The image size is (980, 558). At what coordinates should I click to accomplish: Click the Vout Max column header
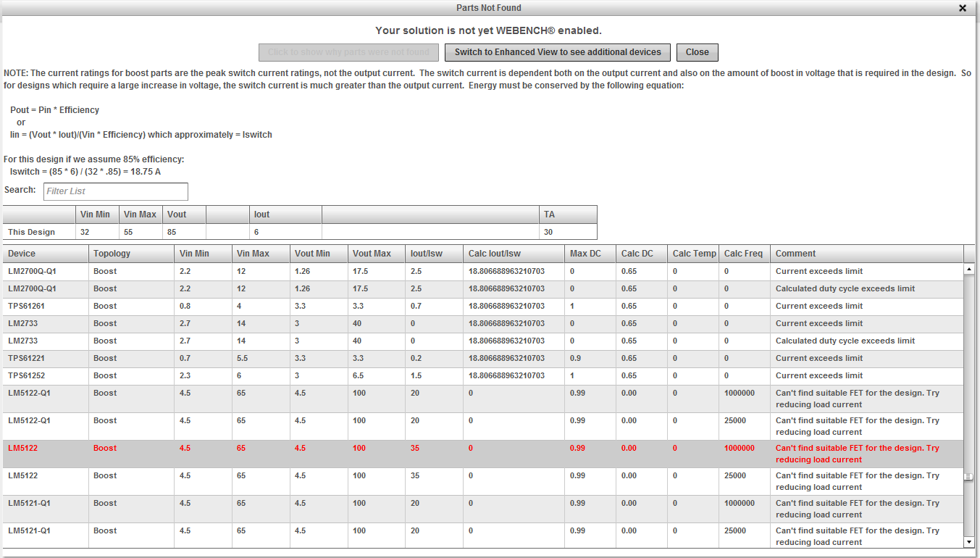[377, 254]
